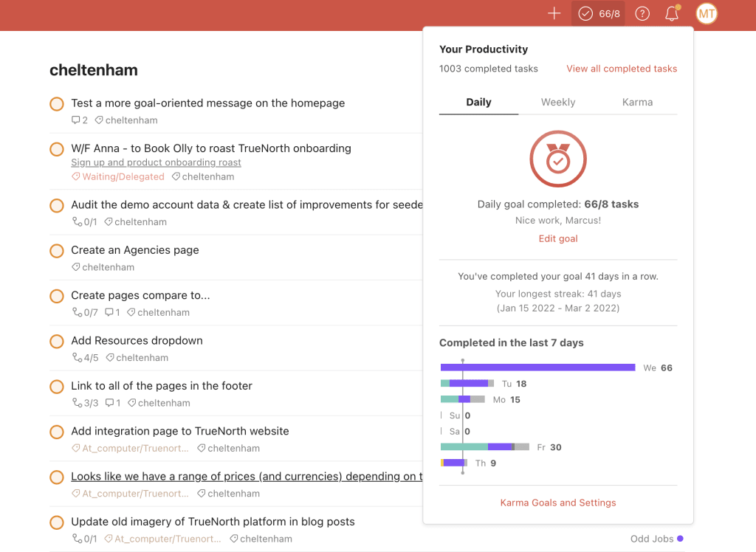Click the plus Quick Add icon

[x=554, y=13]
